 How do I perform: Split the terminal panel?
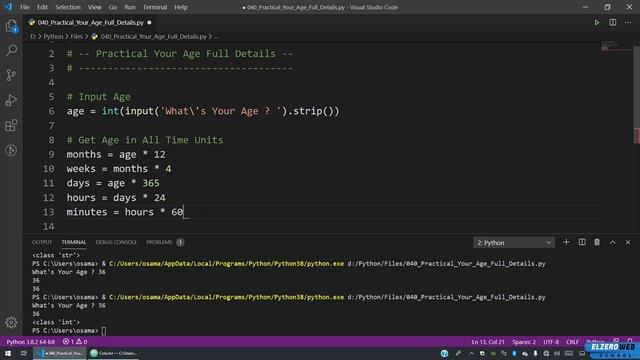pyautogui.click(x=582, y=242)
